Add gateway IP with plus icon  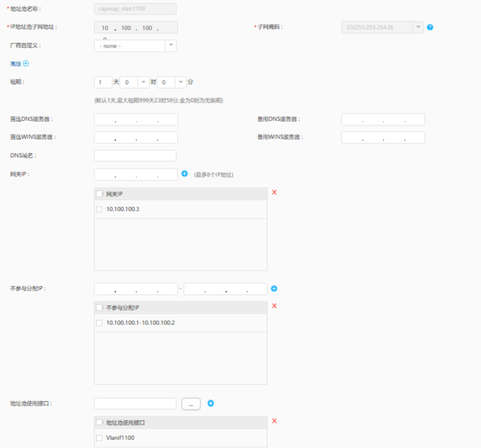click(185, 174)
